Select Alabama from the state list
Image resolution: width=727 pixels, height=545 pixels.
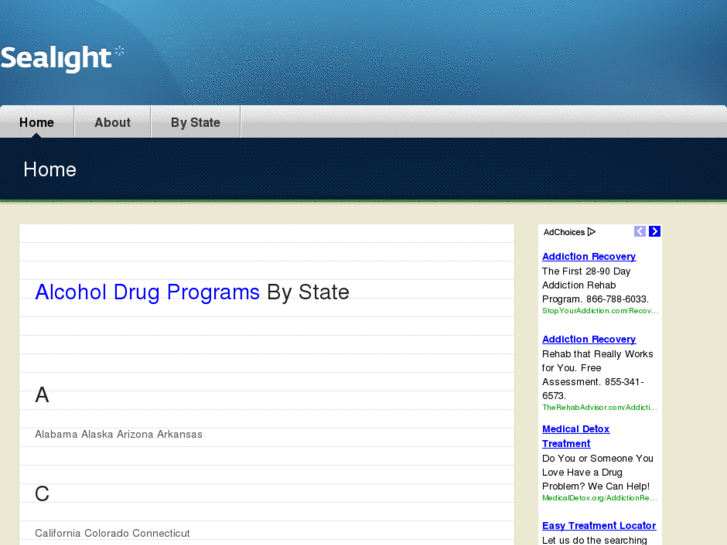click(x=56, y=434)
